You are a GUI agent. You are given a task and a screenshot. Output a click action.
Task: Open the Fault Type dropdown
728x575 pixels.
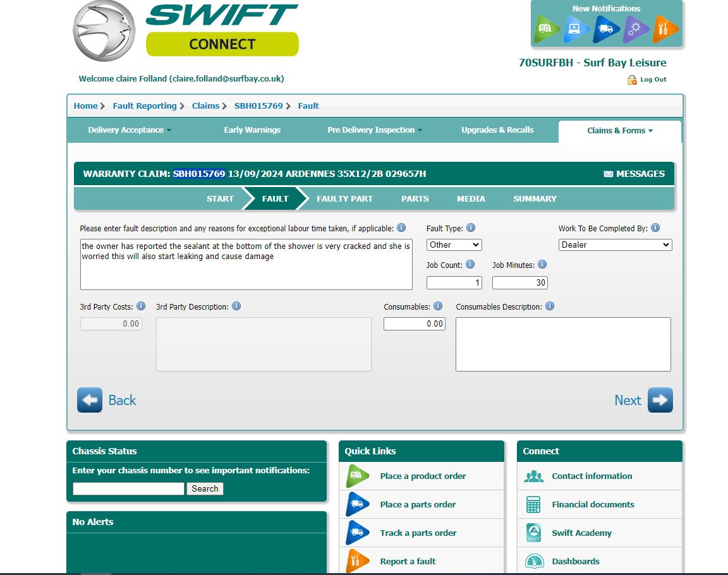(454, 245)
